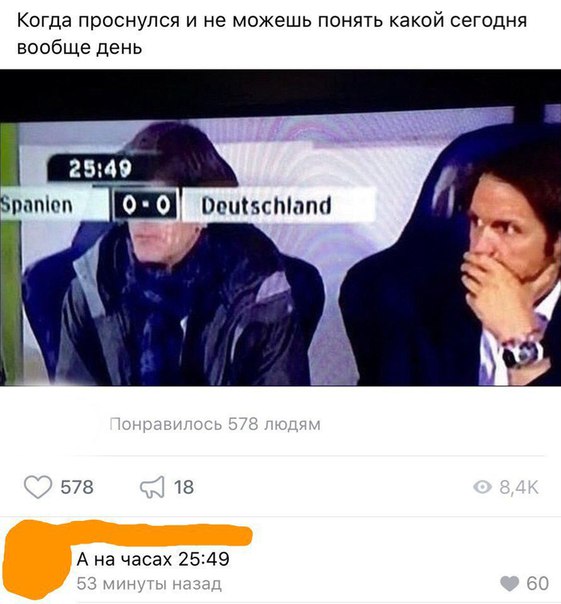Like the post with the heart icon
The image size is (561, 604).
click(38, 487)
